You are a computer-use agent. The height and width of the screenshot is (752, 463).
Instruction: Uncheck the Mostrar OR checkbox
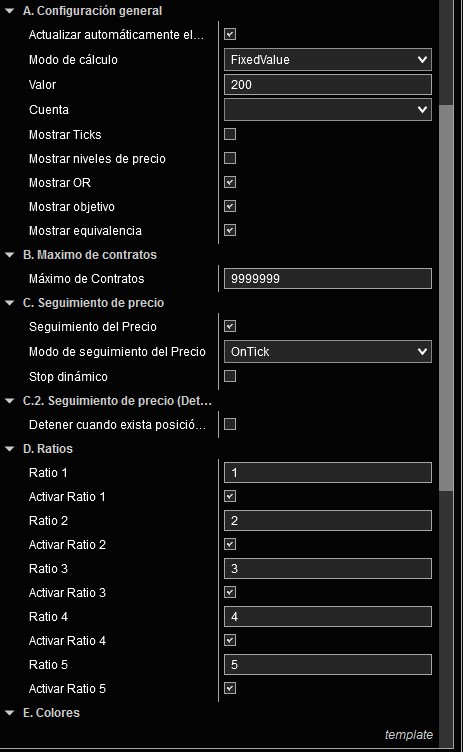click(x=230, y=182)
